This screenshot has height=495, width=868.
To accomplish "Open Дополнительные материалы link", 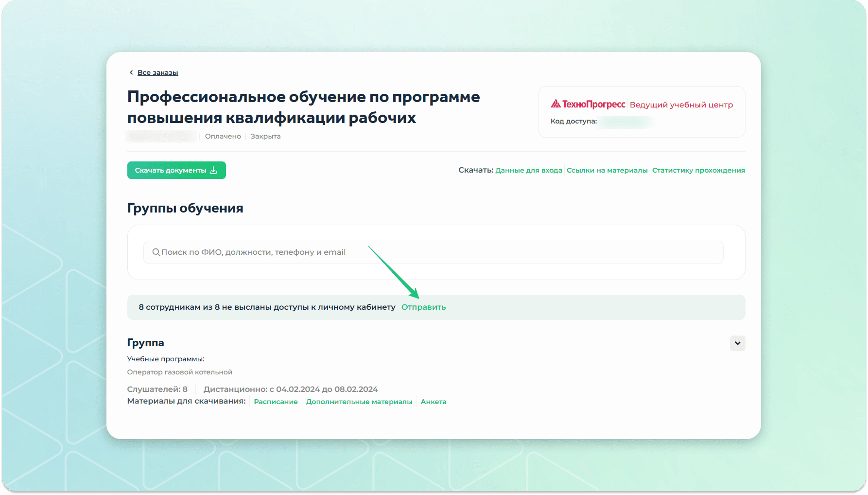I will tap(359, 402).
